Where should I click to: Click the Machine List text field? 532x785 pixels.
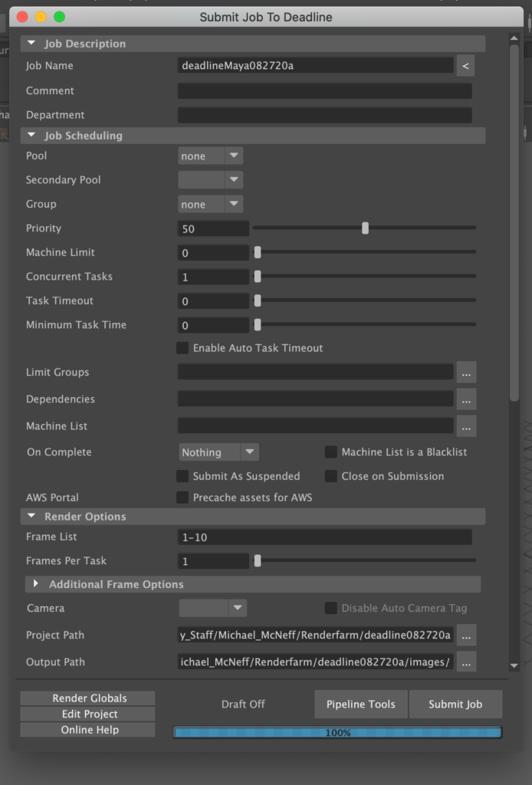(x=316, y=426)
